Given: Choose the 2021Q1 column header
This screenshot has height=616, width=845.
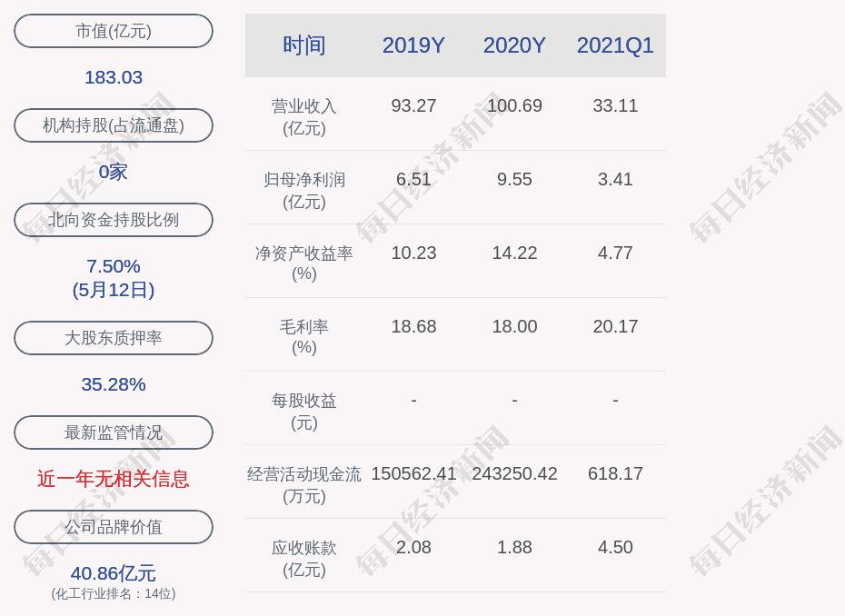Looking at the screenshot, I should tap(615, 45).
